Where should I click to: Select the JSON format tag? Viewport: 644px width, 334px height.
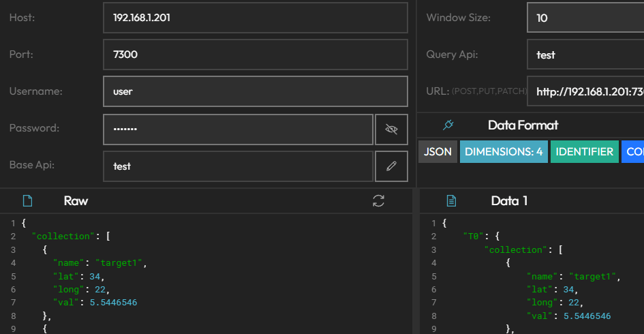438,151
